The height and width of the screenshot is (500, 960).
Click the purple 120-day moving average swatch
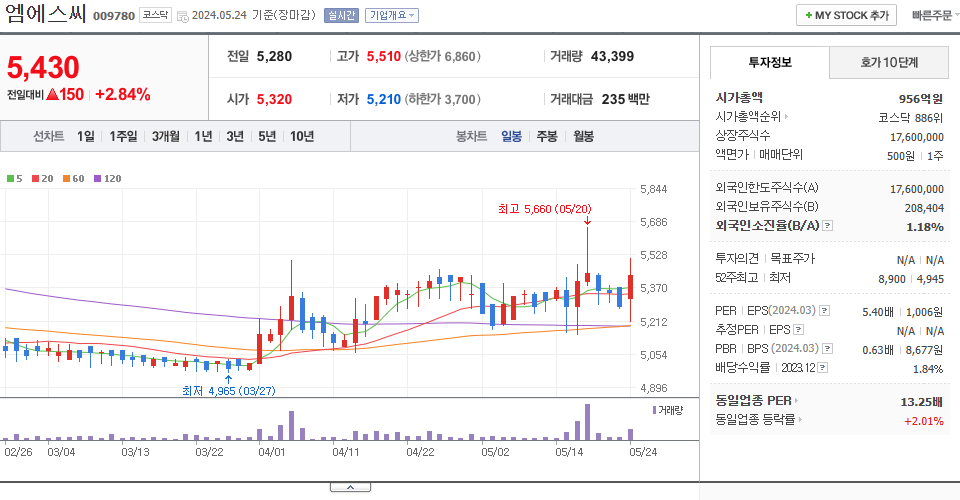click(97, 179)
